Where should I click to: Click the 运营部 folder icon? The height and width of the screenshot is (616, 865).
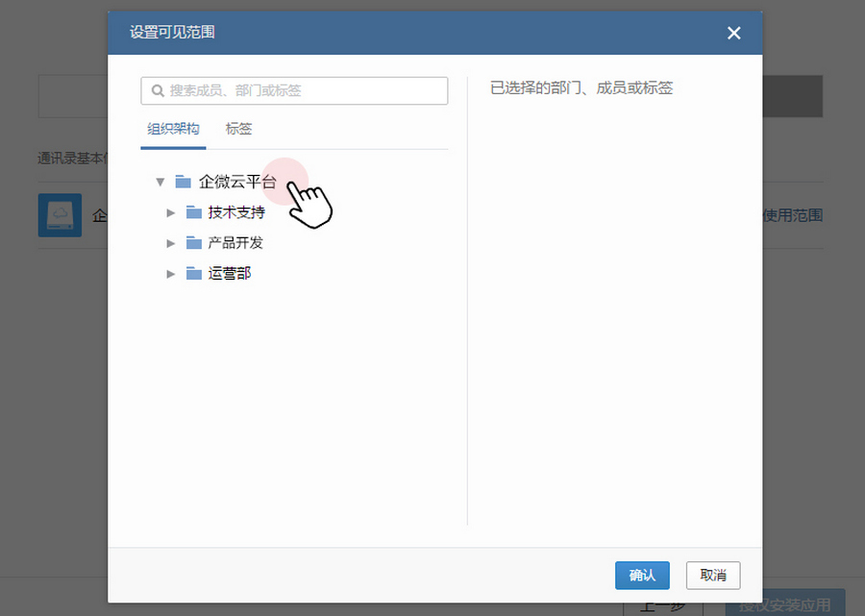[x=193, y=274]
